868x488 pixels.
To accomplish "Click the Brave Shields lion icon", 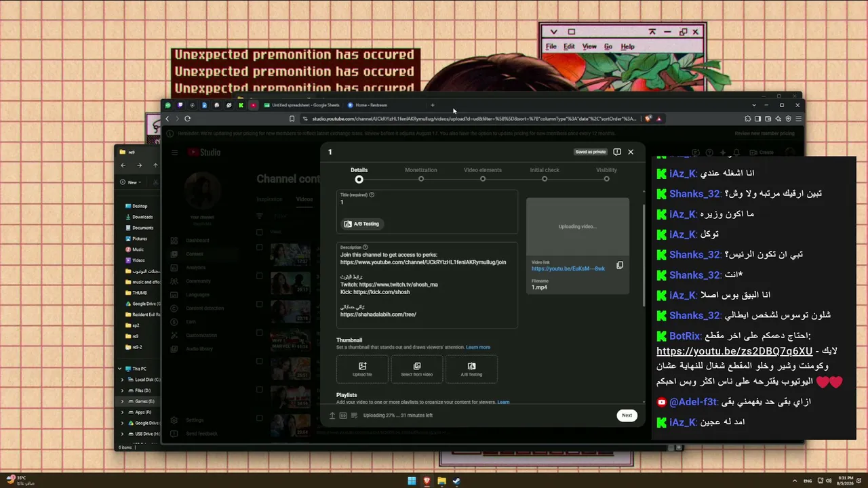I will click(648, 119).
